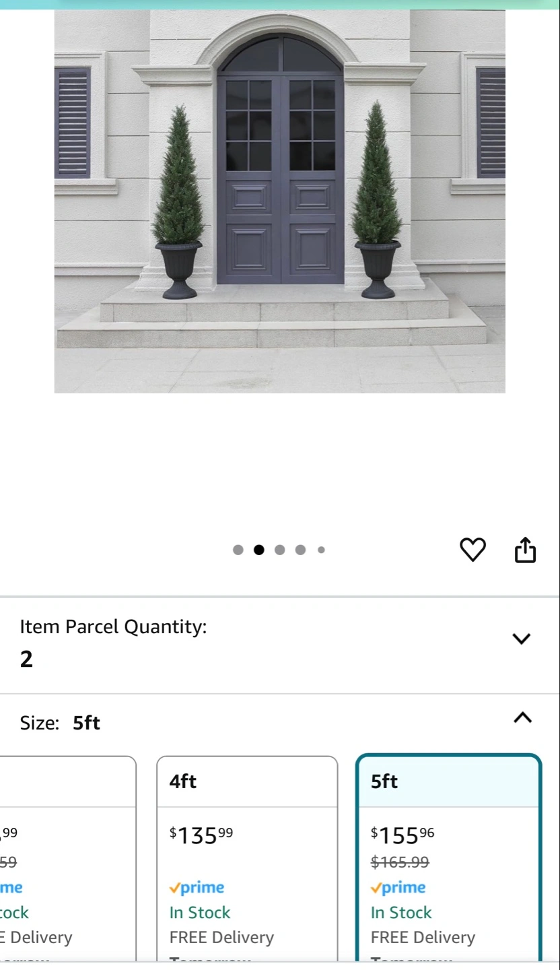560x970 pixels.
Task: Open the front door topiary product photo
Action: coord(280,201)
